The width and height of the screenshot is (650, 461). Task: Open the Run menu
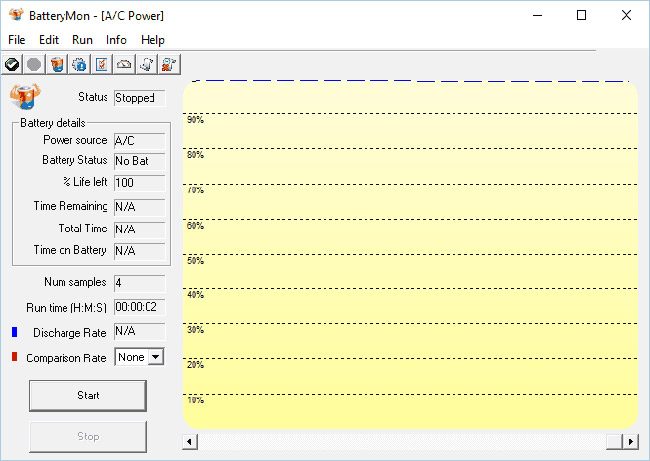(83, 39)
